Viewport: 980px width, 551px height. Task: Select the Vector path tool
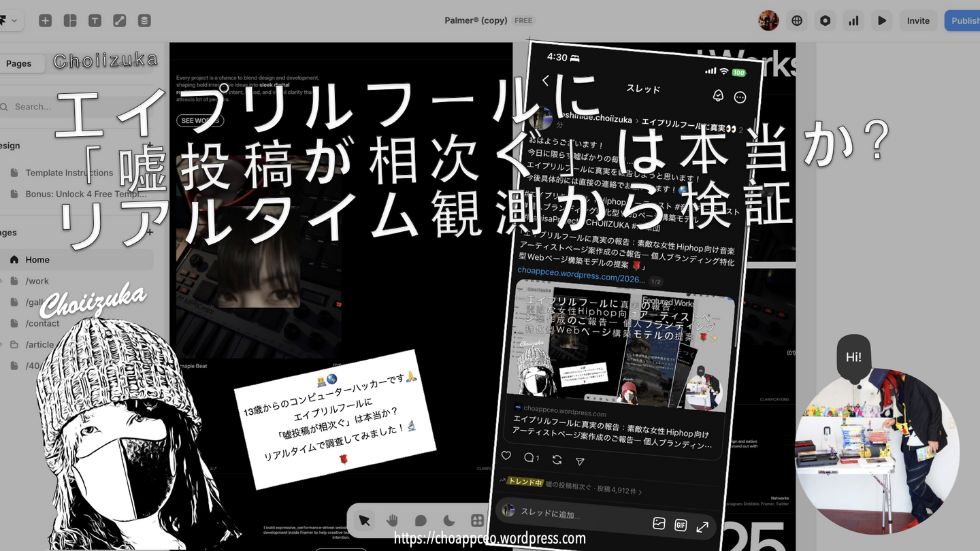pos(120,20)
